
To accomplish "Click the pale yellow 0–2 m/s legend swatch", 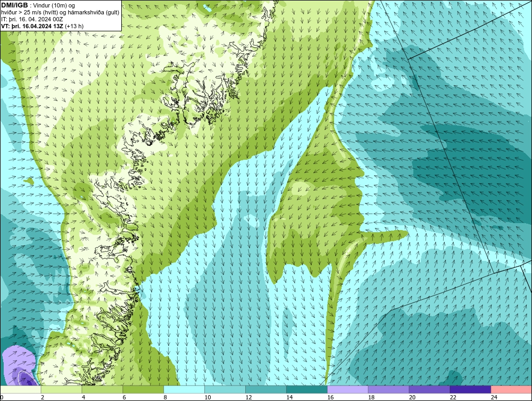I will click(20, 389).
